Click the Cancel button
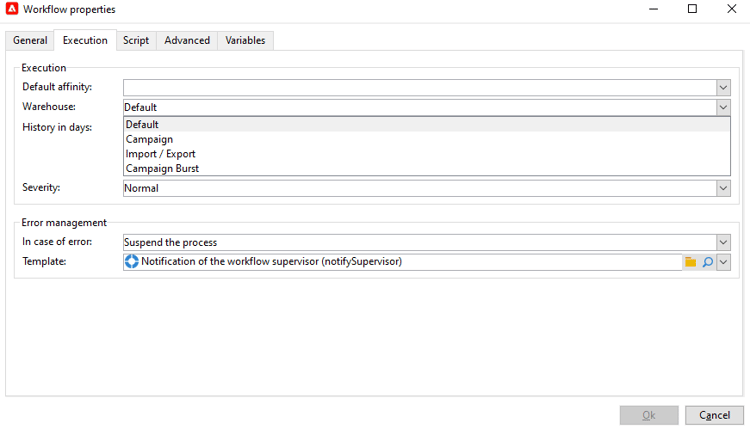 [714, 415]
